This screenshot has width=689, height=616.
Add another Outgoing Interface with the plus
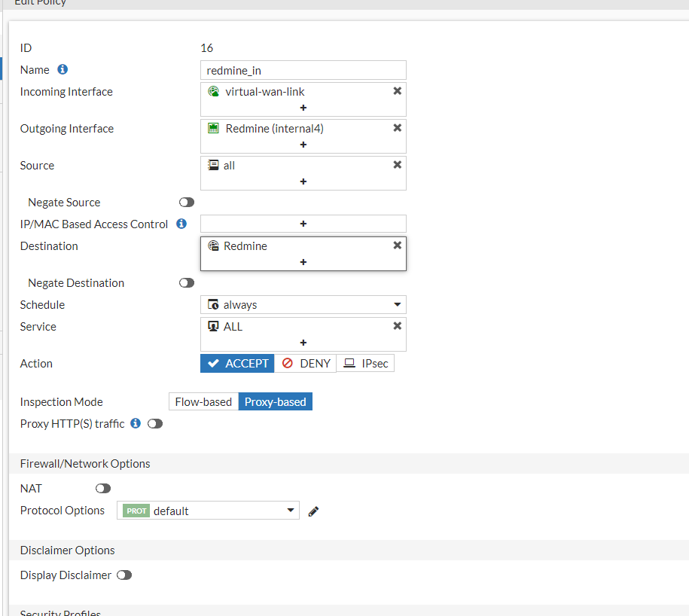[303, 145]
